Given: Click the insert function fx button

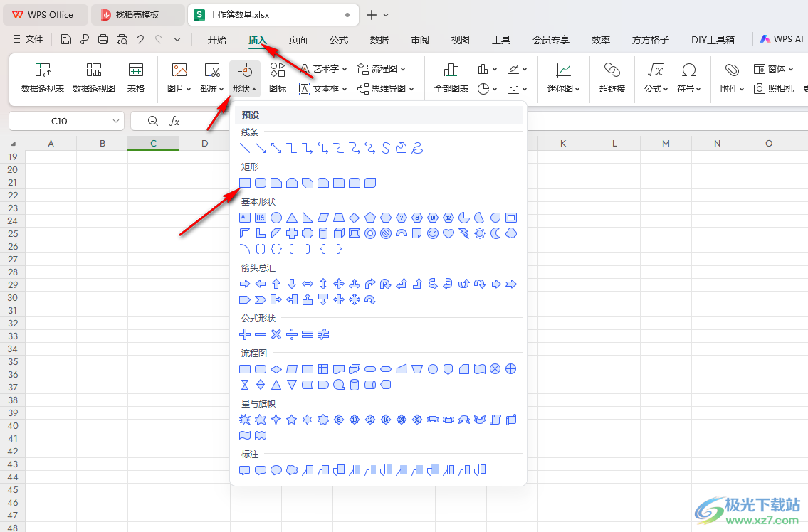Looking at the screenshot, I should click(174, 121).
